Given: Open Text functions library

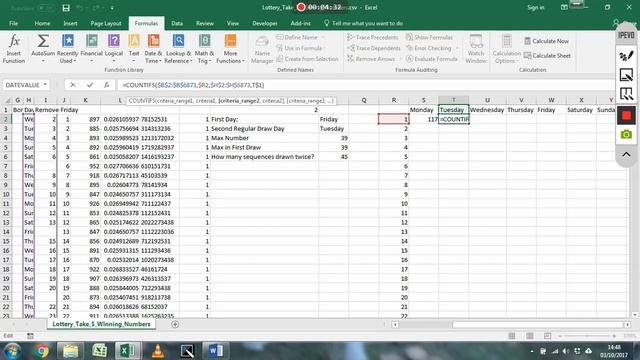Looking at the screenshot, I should pos(134,49).
